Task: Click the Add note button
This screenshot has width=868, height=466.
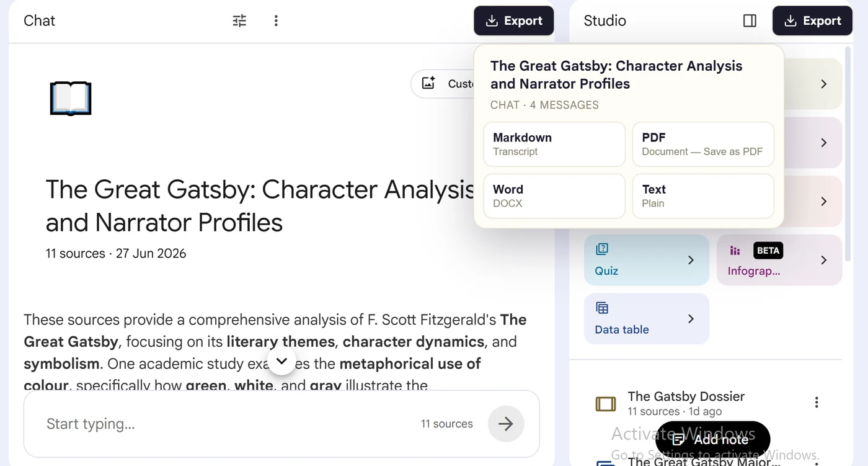Action: point(712,439)
